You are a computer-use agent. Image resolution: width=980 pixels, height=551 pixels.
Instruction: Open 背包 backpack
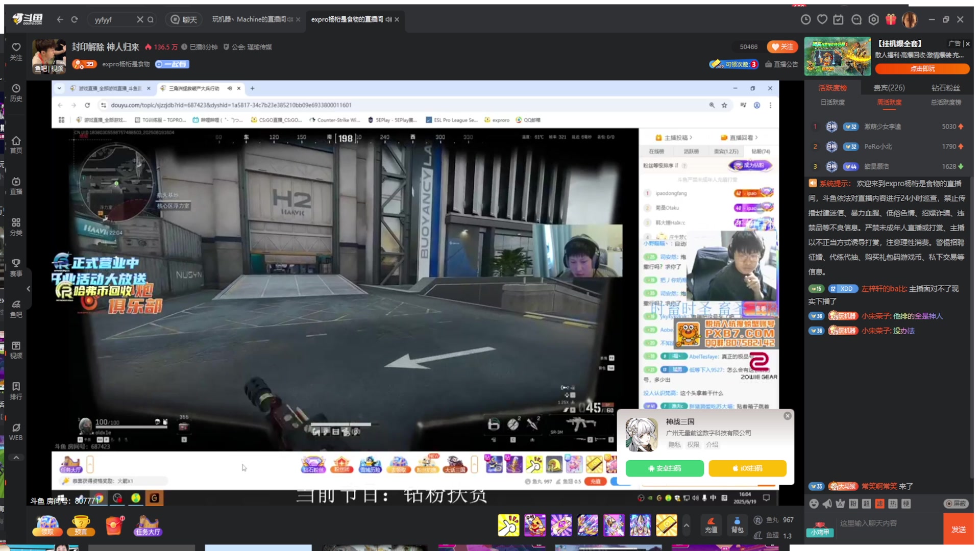coord(737,525)
